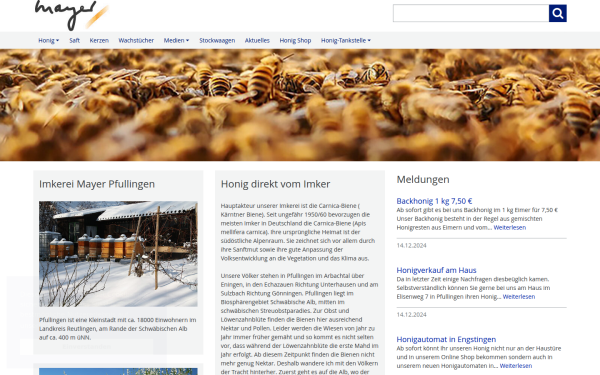Click the Mayer logo in header
Screen dimensions: 600x375
tap(72, 15)
